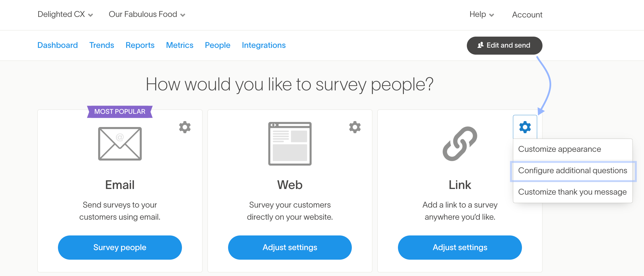Expand the Delighted CX dropdown
Viewport: 644px width, 276px height.
[x=65, y=14]
